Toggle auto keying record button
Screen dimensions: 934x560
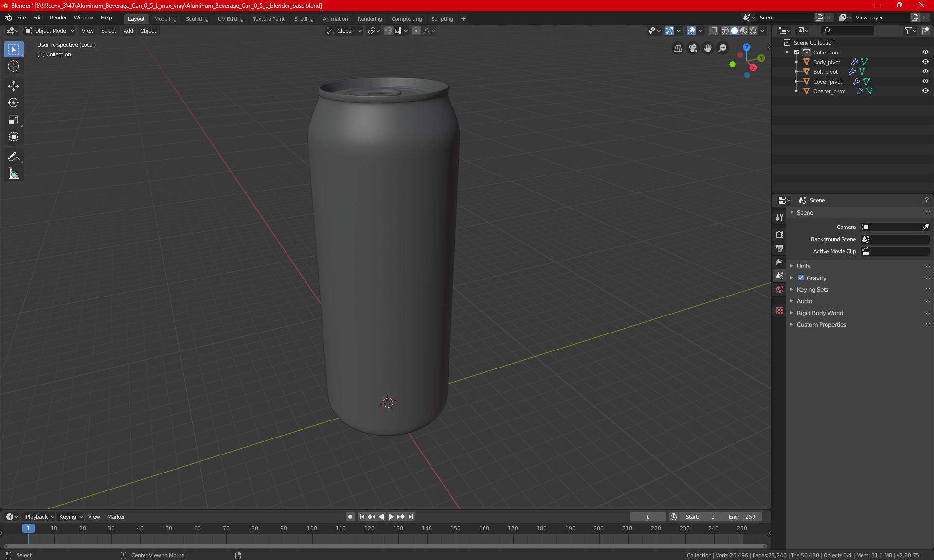pos(350,517)
